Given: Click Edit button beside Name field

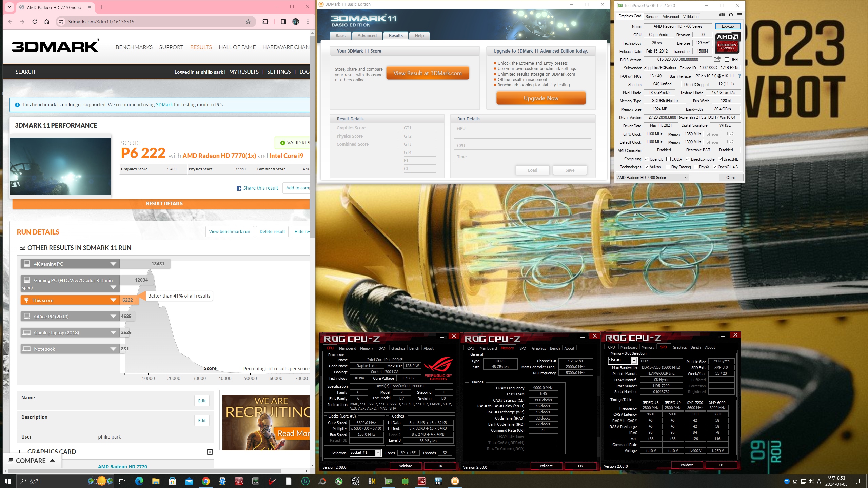Looking at the screenshot, I should pyautogui.click(x=202, y=401).
